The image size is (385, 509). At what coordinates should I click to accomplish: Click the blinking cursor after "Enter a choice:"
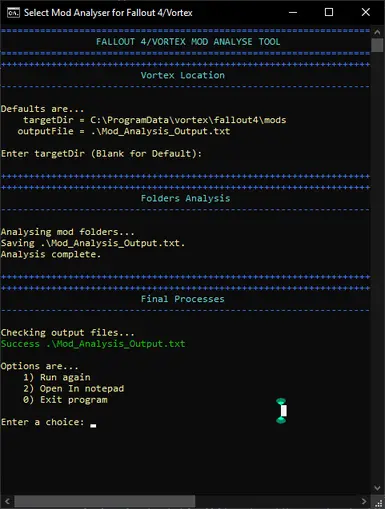click(x=93, y=426)
